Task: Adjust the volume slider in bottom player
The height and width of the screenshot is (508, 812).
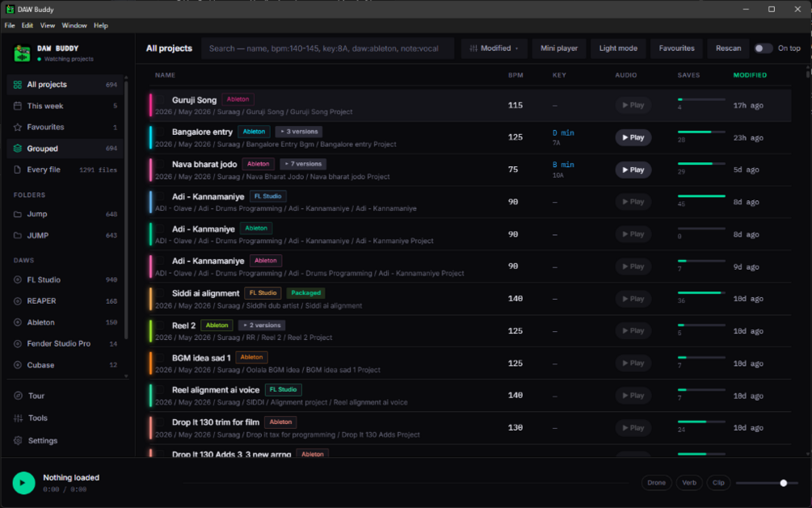Action: tap(767, 483)
